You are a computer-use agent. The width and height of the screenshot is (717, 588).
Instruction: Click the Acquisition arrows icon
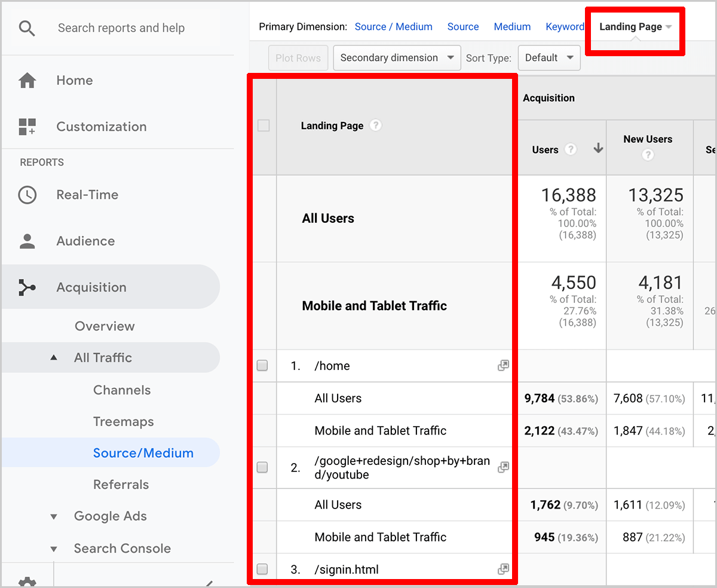27,287
